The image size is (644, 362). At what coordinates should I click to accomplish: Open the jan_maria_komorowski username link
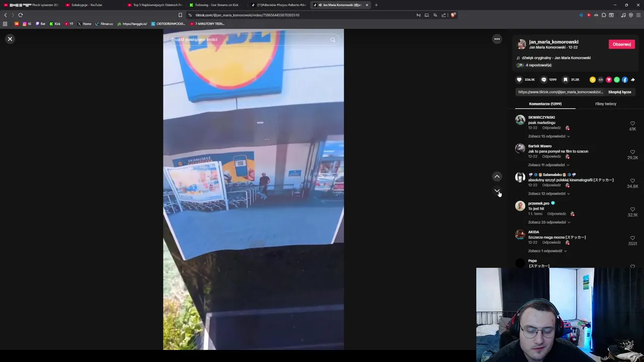click(x=553, y=42)
